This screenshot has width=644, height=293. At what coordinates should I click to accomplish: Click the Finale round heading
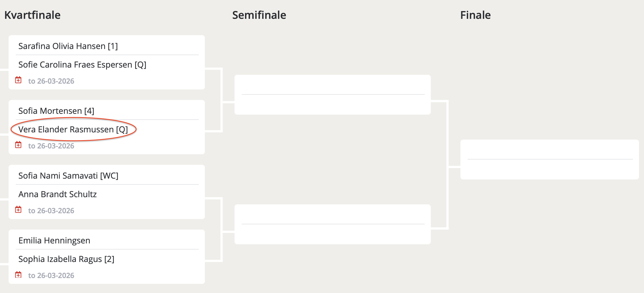point(475,15)
